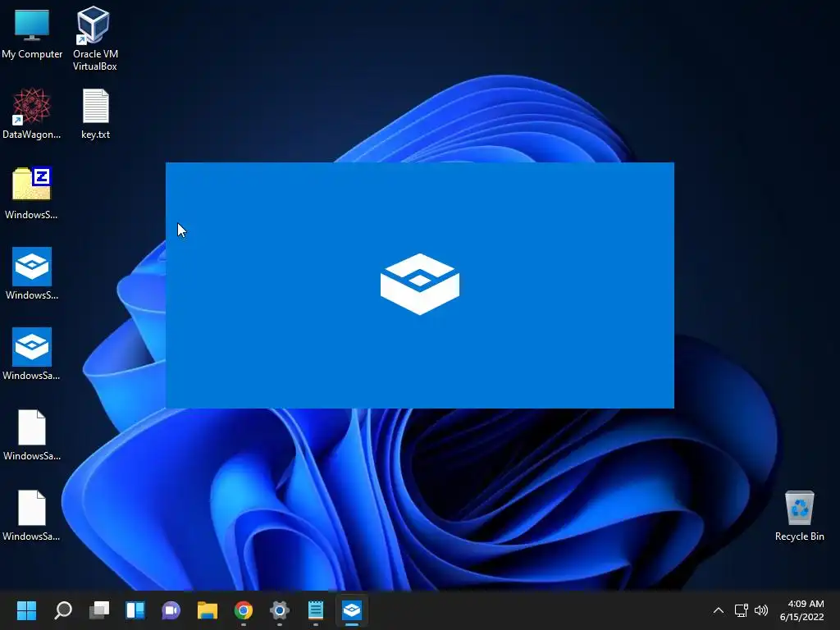Click the Windows Sandbox splash logo
Viewport: 840px width, 630px height.
pyautogui.click(x=420, y=284)
